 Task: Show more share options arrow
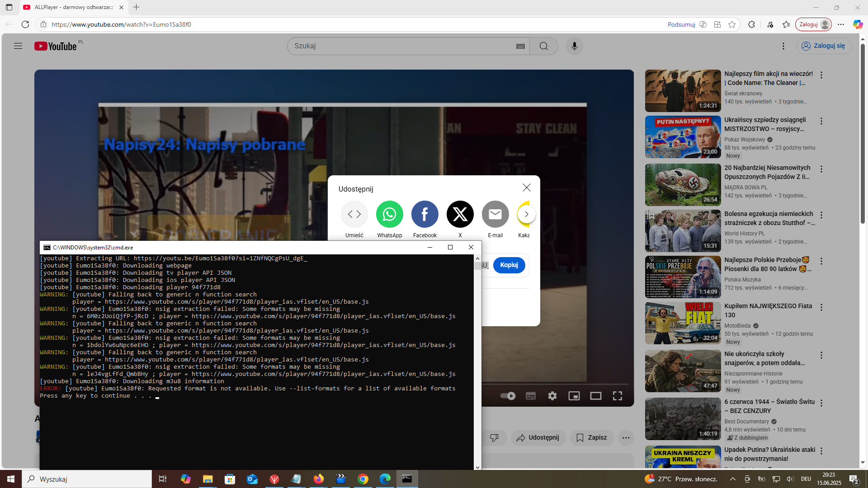click(526, 215)
